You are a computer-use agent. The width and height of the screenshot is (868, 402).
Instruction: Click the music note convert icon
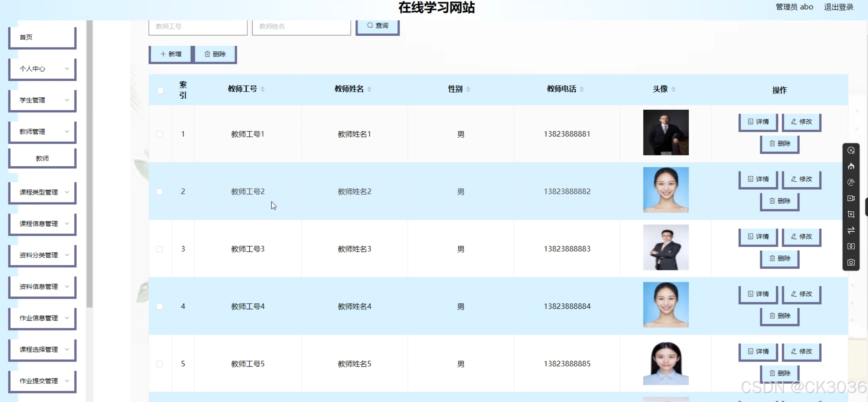851,182
